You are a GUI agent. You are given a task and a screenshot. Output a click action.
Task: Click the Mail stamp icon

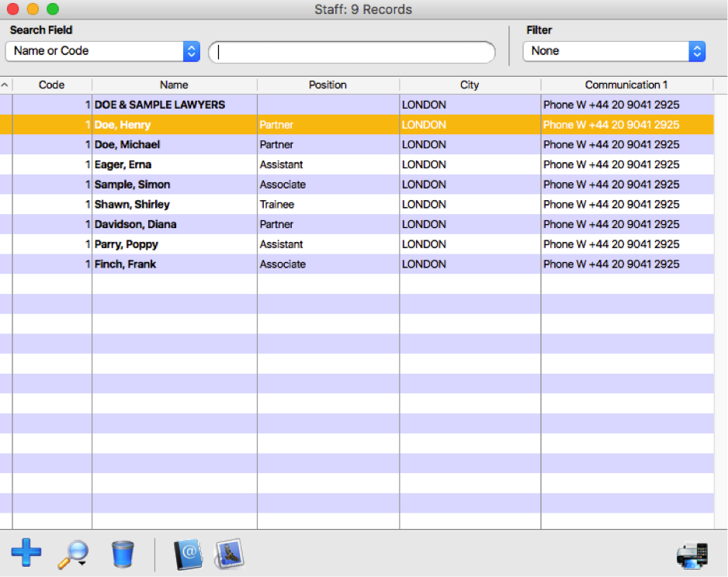coord(229,554)
